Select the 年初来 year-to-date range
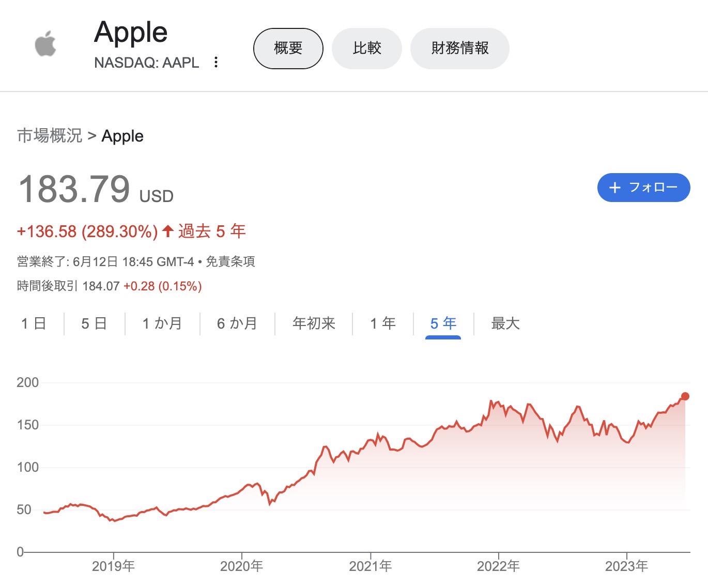This screenshot has width=708, height=588. tap(314, 324)
